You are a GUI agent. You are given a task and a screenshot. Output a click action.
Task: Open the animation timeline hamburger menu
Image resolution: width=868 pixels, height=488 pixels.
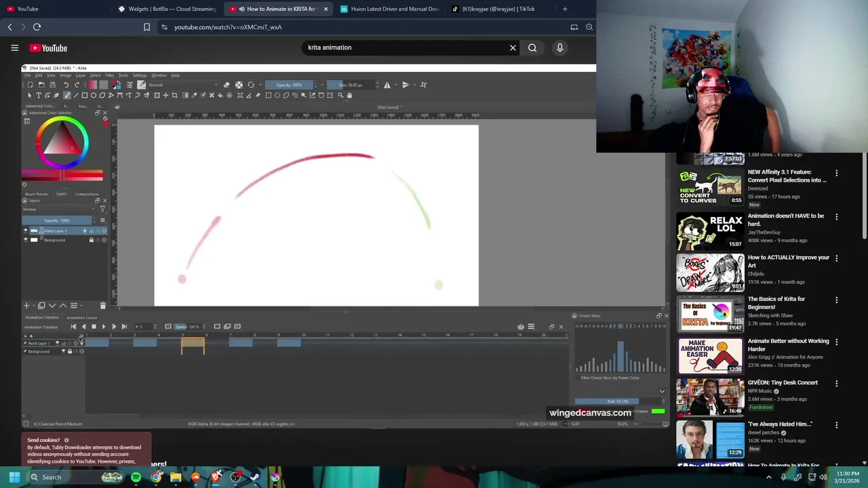click(x=531, y=327)
